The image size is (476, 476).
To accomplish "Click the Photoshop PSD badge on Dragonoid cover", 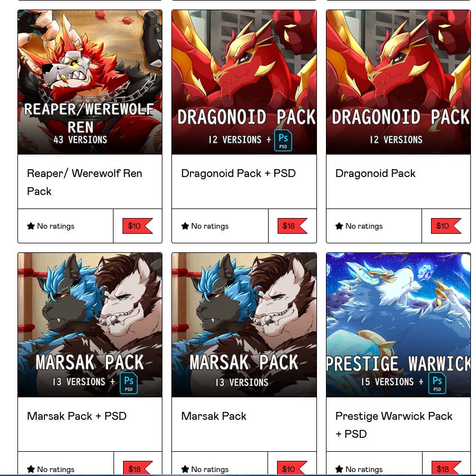I will click(283, 140).
